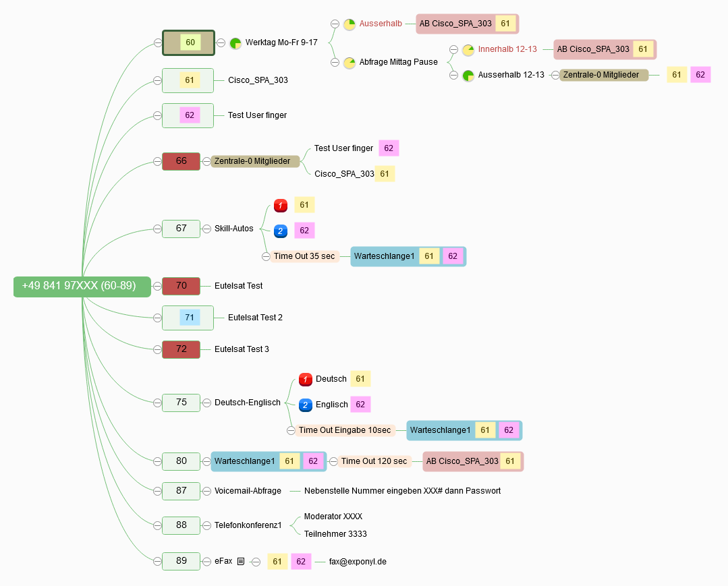Viewport: 728px width, 586px height.
Task: Click the blue priority 2 icon under Skill-Autos
Action: (281, 231)
